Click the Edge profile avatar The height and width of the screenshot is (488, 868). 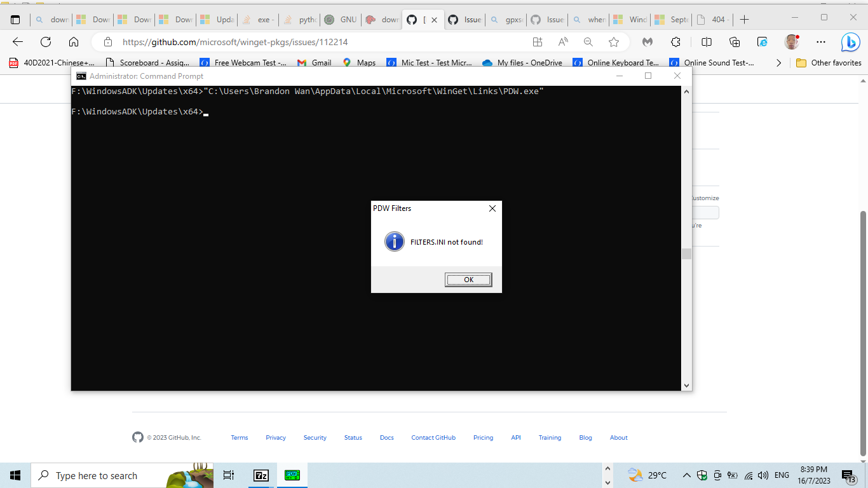(x=792, y=42)
